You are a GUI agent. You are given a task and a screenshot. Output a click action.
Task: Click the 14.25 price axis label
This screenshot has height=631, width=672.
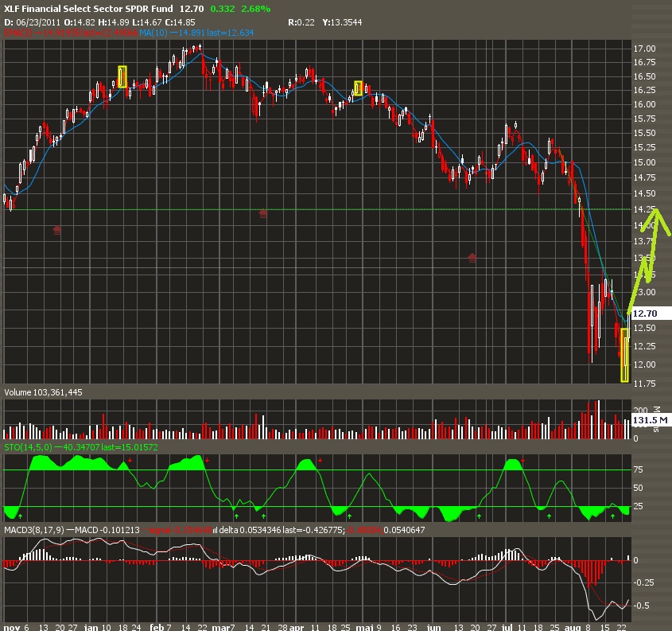(645, 209)
